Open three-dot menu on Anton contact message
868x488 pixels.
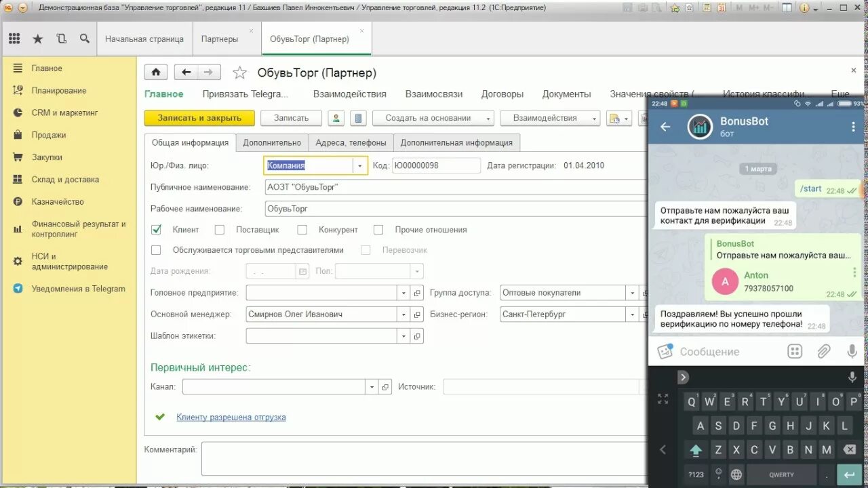click(x=854, y=272)
